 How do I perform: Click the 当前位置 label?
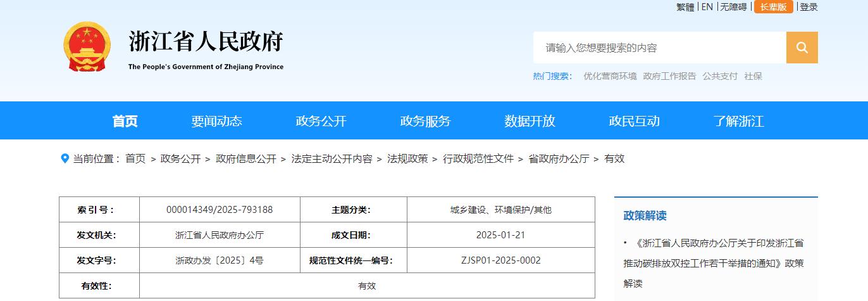(x=97, y=158)
